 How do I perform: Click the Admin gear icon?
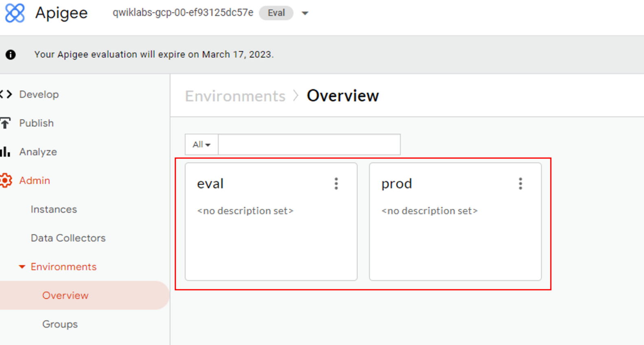coord(6,180)
